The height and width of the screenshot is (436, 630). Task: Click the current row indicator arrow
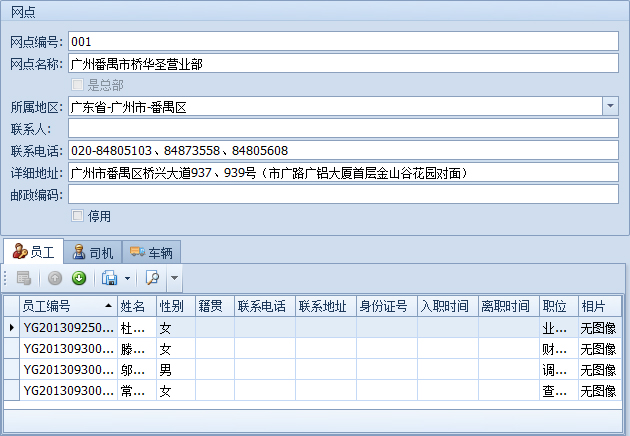click(11, 327)
